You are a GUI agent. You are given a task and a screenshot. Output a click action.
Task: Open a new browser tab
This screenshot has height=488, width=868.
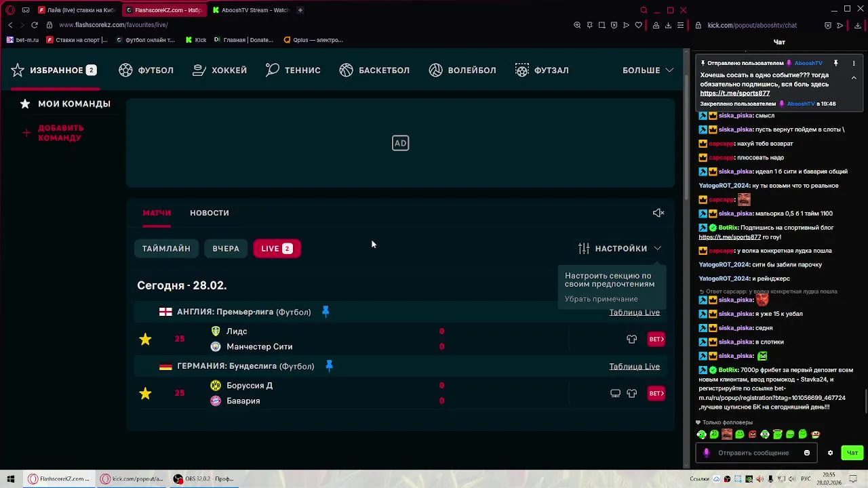pyautogui.click(x=300, y=10)
